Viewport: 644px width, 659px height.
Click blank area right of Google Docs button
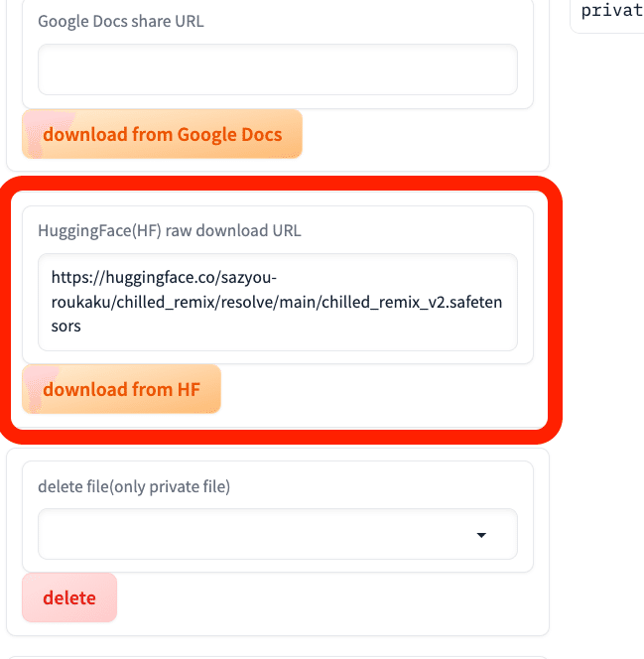tap(417, 135)
